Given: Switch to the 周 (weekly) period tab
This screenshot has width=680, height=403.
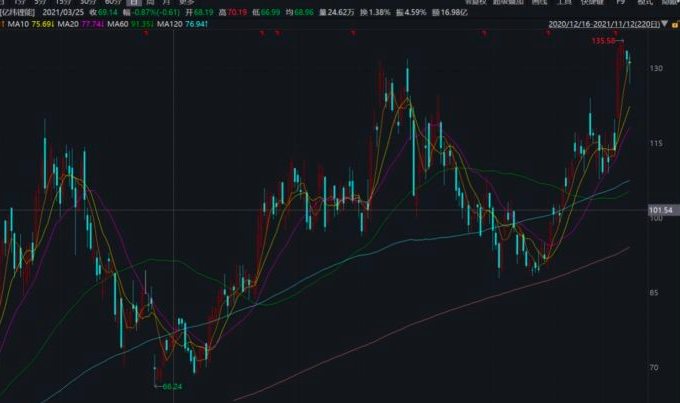Looking at the screenshot, I should 150,2.
